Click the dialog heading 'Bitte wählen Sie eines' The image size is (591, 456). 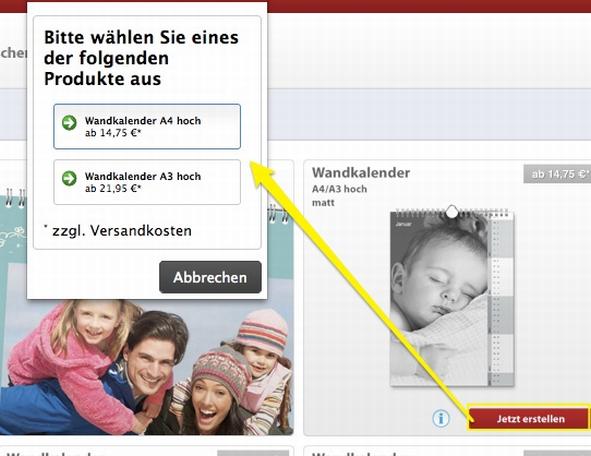141,37
